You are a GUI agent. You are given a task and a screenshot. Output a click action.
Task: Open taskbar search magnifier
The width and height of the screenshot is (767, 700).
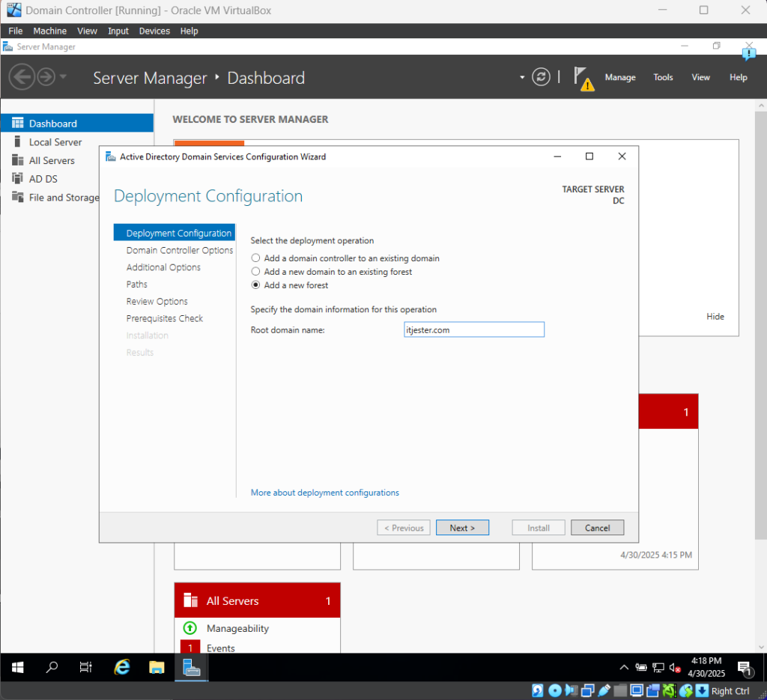[x=52, y=667]
